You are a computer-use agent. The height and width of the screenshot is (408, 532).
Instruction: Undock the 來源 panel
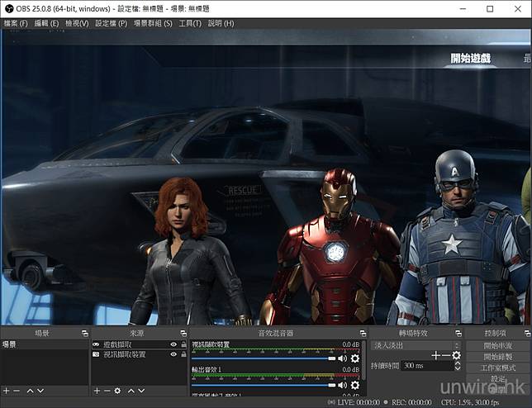(183, 334)
